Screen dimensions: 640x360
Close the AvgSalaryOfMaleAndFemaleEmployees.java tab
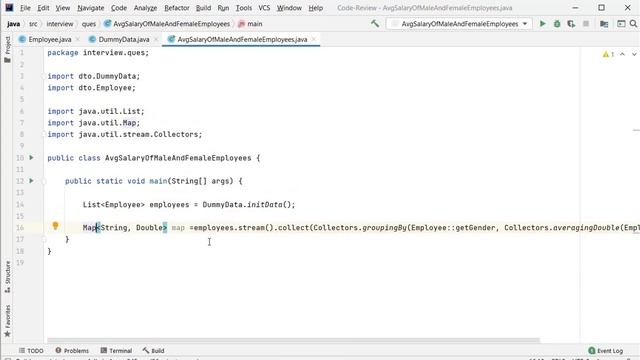tap(313, 40)
